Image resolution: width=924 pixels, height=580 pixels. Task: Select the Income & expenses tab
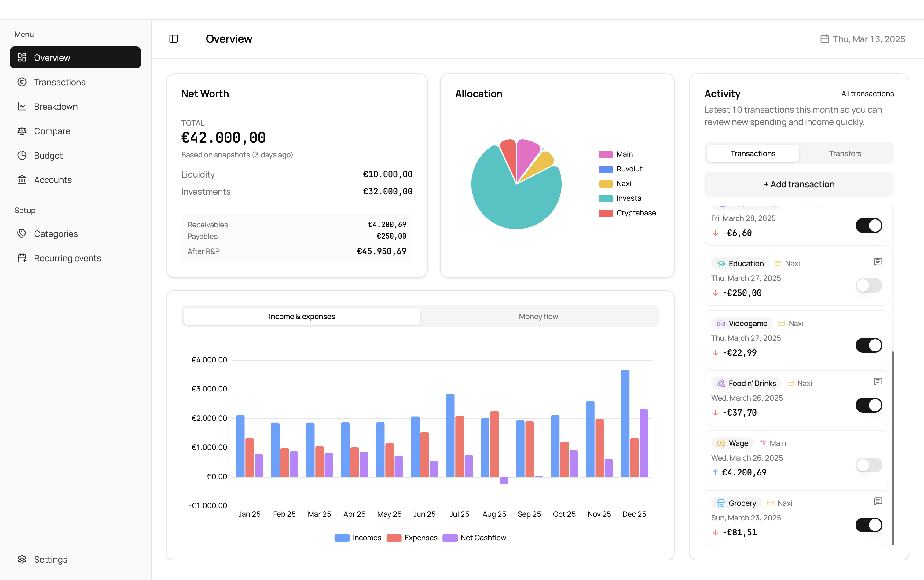tap(302, 317)
